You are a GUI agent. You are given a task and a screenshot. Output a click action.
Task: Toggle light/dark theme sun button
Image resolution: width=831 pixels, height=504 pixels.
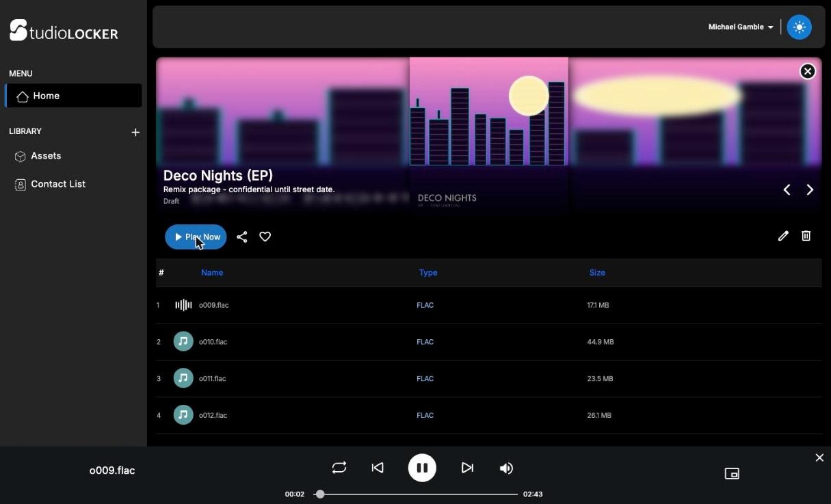click(x=799, y=27)
